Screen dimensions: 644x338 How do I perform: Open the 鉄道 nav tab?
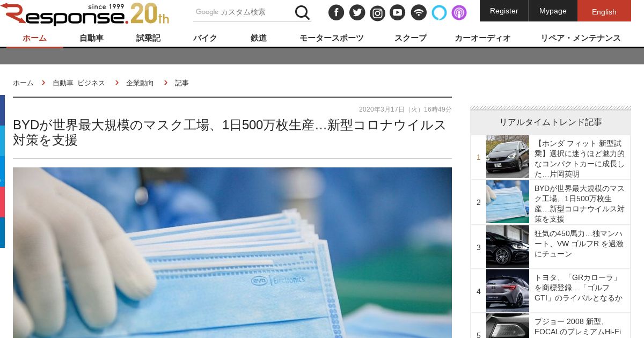[x=259, y=38]
